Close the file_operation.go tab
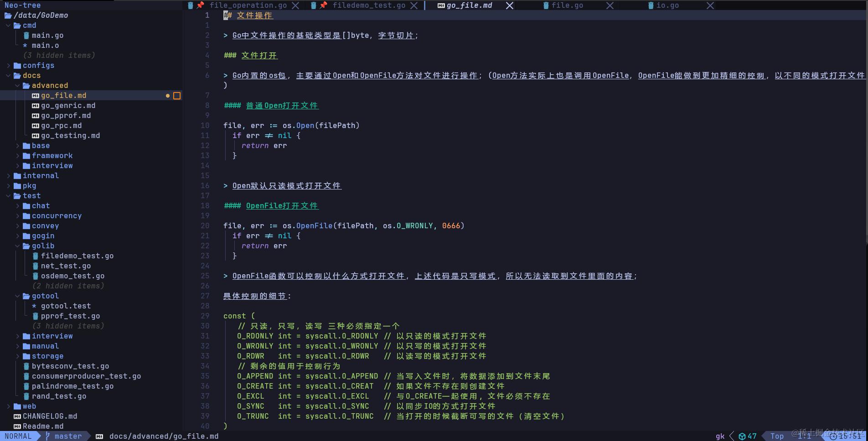 (295, 5)
